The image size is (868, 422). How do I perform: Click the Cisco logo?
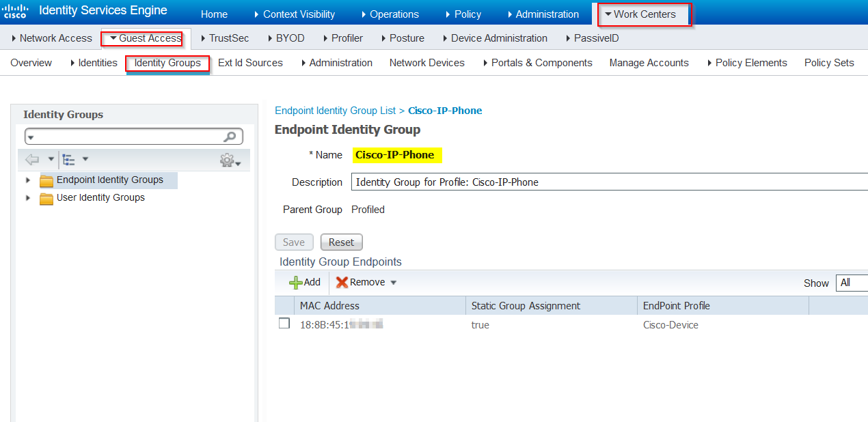coord(15,12)
